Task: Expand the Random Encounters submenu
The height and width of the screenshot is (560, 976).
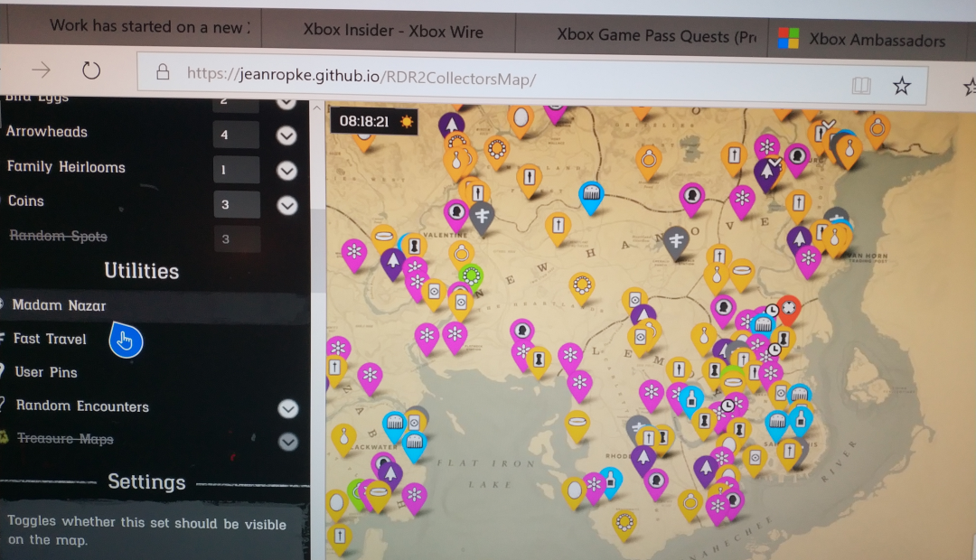Action: pyautogui.click(x=287, y=409)
